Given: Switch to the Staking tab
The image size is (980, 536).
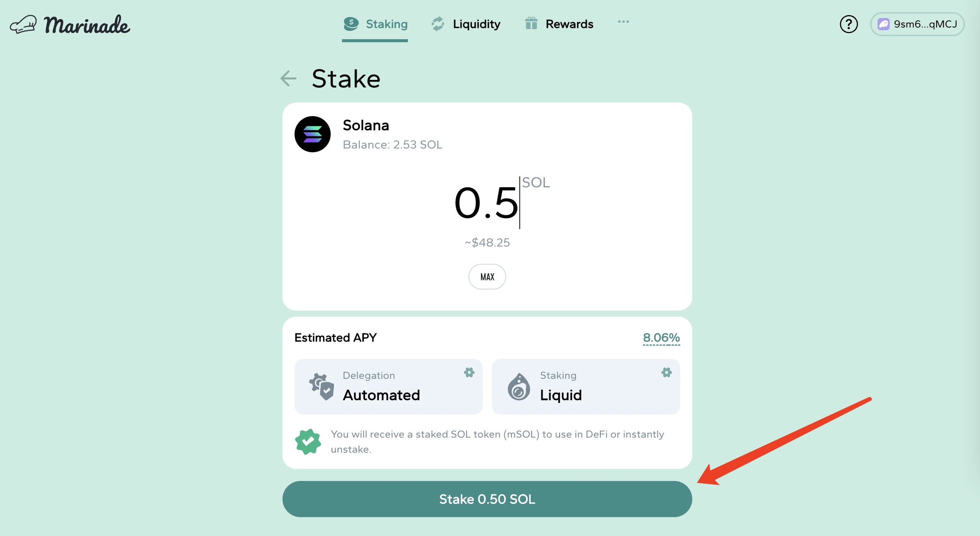Looking at the screenshot, I should click(x=375, y=25).
